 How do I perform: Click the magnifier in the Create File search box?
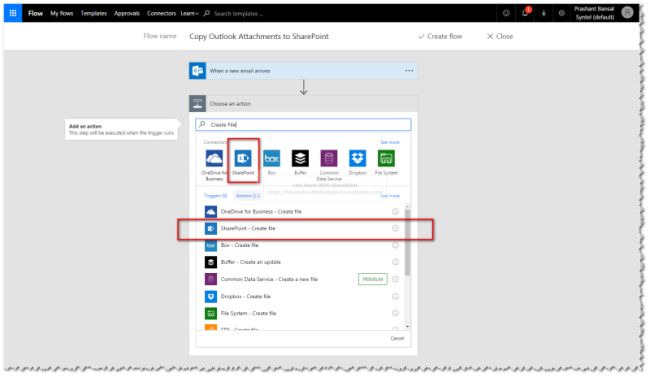[202, 124]
